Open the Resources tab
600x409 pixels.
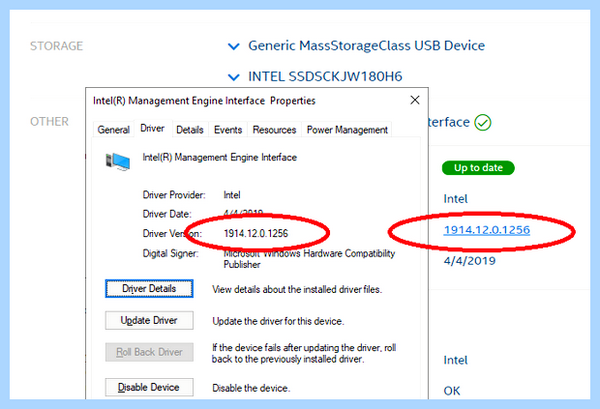[x=274, y=130]
